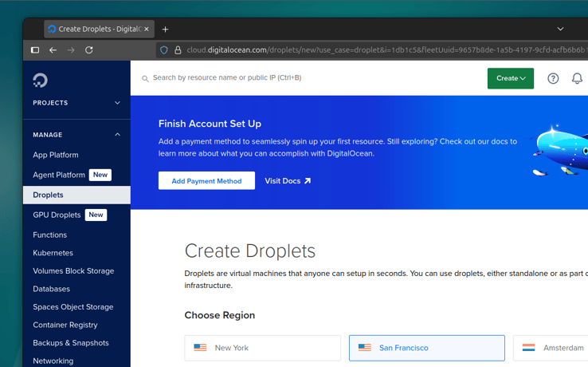The image size is (588, 367).
Task: Open GPU Droplets in sidebar
Action: 57,215
